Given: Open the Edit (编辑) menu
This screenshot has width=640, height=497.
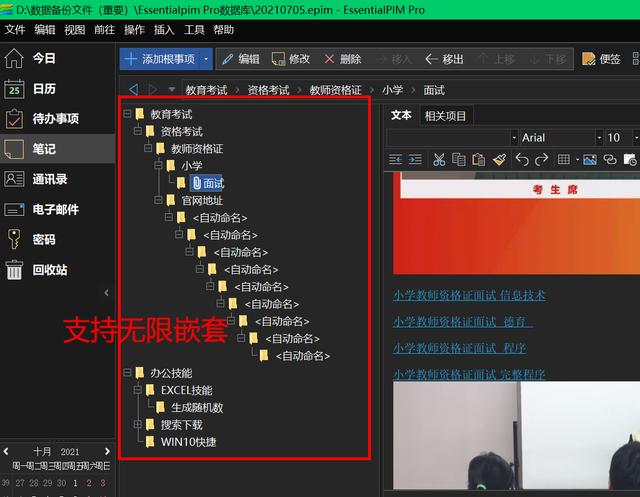Looking at the screenshot, I should tap(45, 30).
